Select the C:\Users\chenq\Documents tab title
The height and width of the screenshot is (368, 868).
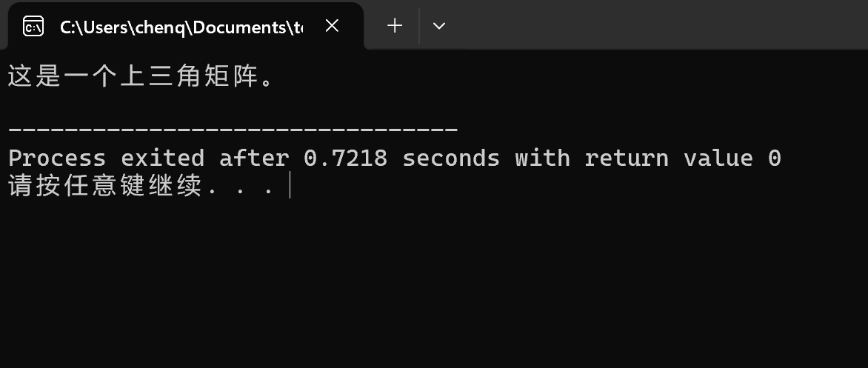point(181,27)
